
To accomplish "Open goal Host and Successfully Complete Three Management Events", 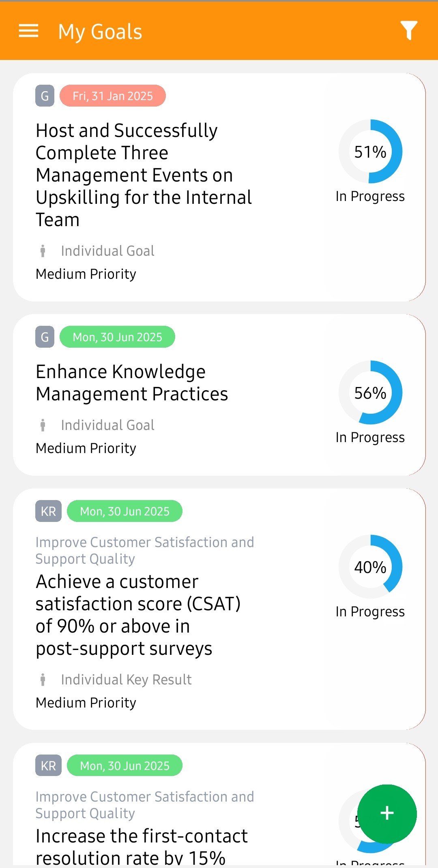I will pos(144,175).
